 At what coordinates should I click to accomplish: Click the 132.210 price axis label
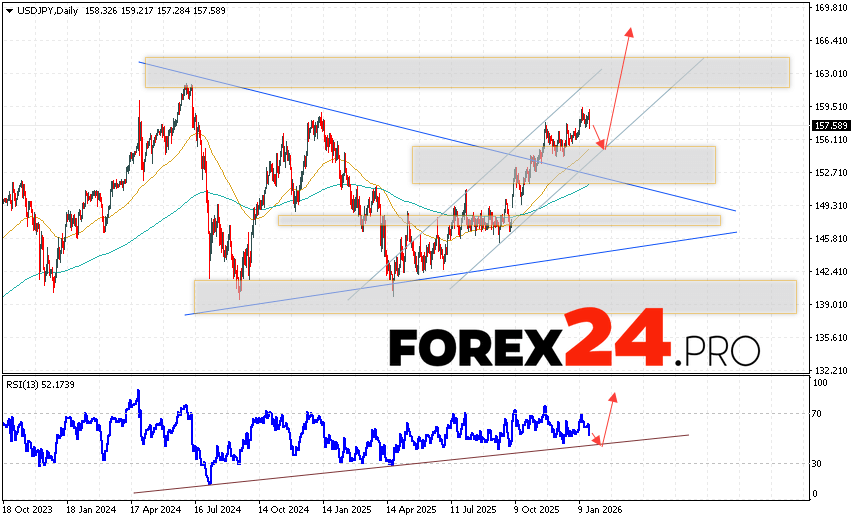pyautogui.click(x=827, y=369)
